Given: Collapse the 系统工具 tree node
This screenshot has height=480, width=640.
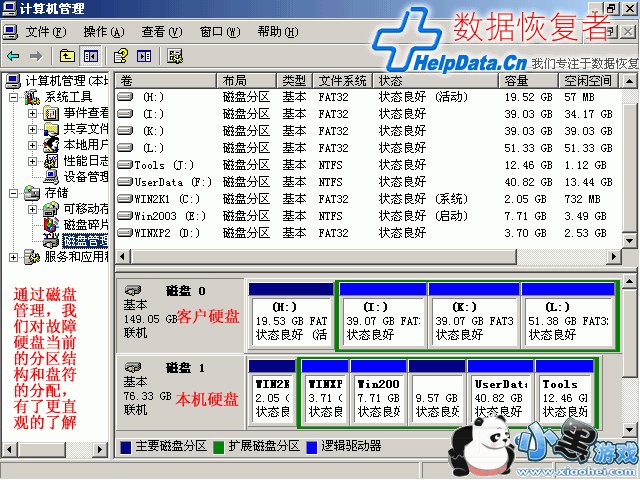Looking at the screenshot, I should (13, 97).
